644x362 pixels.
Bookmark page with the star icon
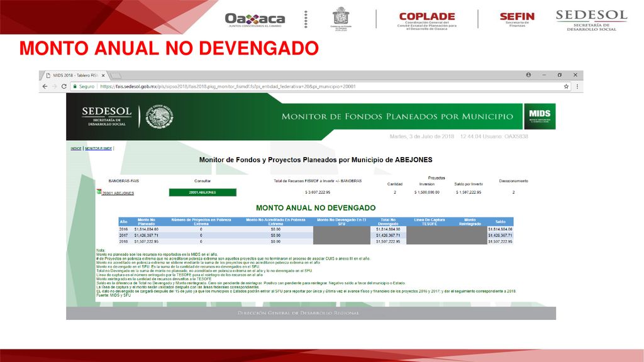567,87
